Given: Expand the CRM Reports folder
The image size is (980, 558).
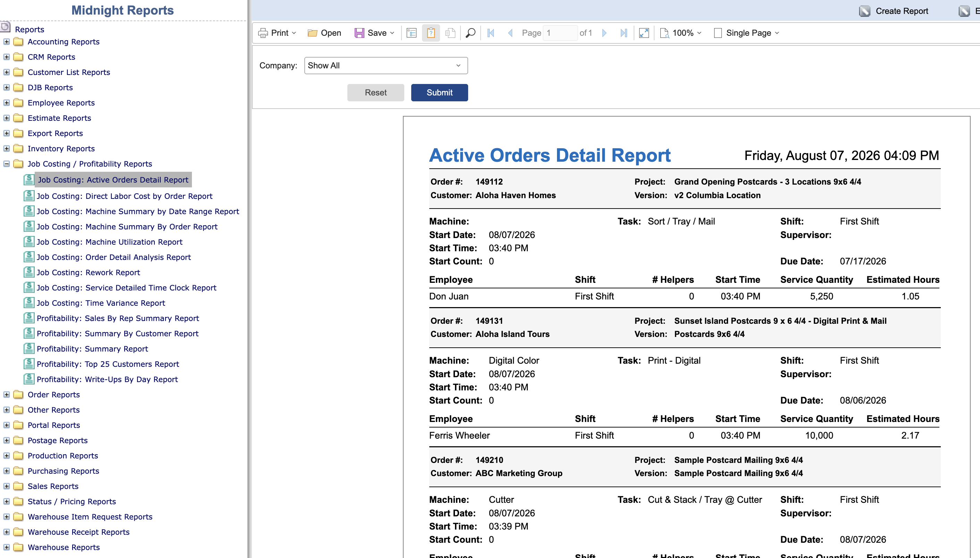Looking at the screenshot, I should 7,57.
